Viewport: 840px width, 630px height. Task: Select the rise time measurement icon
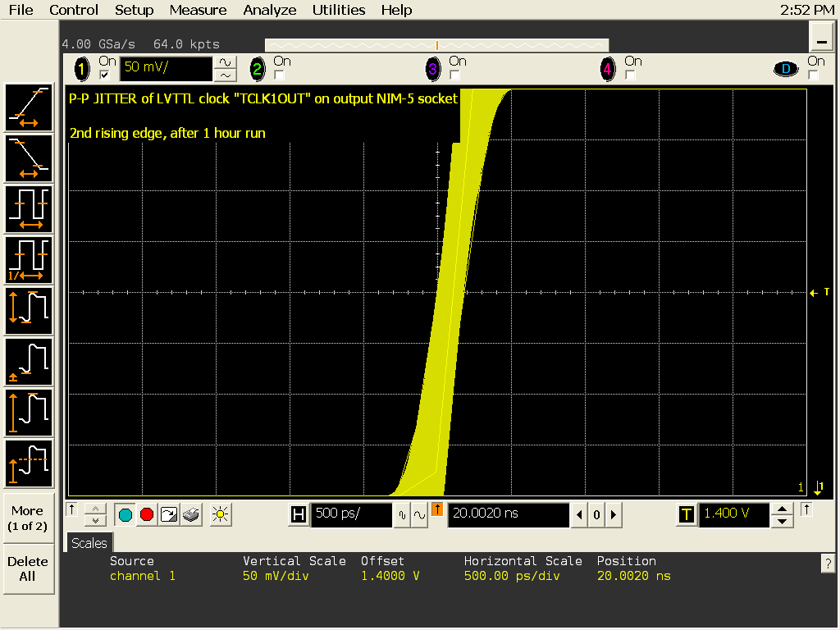click(x=30, y=107)
